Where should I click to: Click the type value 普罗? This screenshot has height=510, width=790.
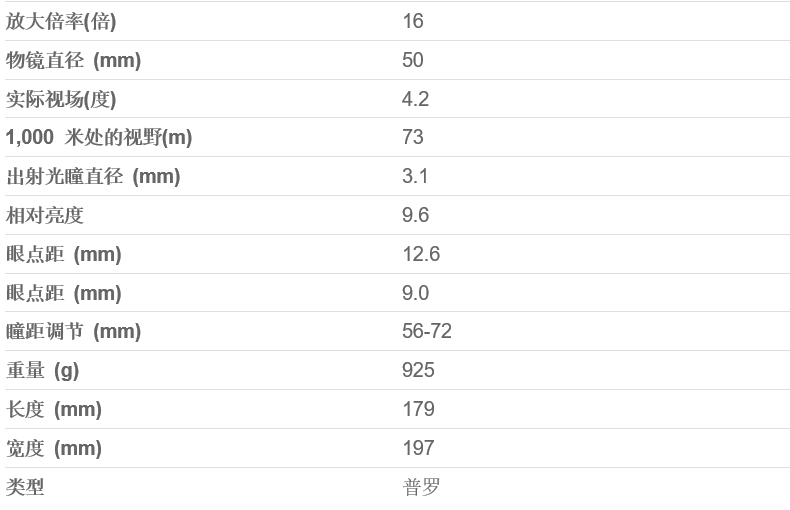421,488
